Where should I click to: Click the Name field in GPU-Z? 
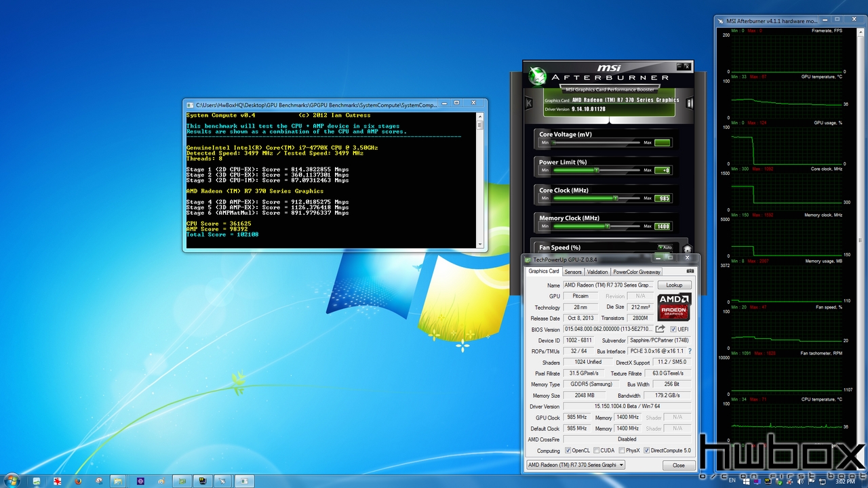pyautogui.click(x=608, y=285)
